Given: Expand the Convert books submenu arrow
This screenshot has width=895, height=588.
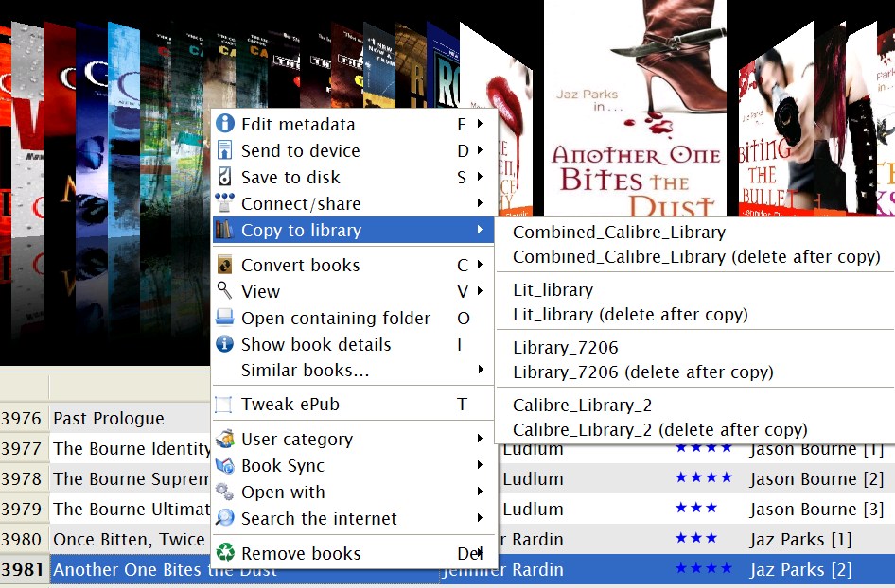Looking at the screenshot, I should 480,264.
